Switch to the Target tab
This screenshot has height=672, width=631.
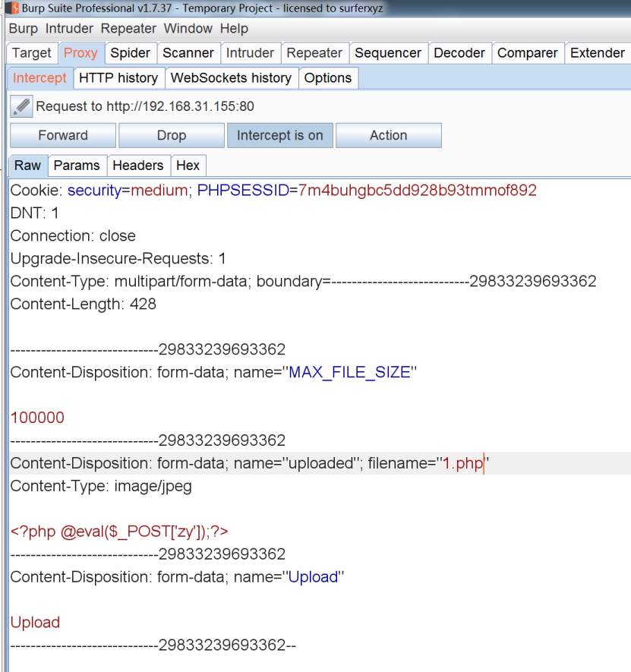(x=32, y=53)
